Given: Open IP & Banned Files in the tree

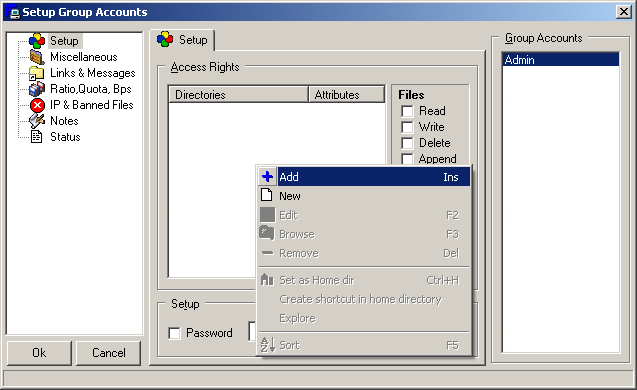Looking at the screenshot, I should click(92, 105).
